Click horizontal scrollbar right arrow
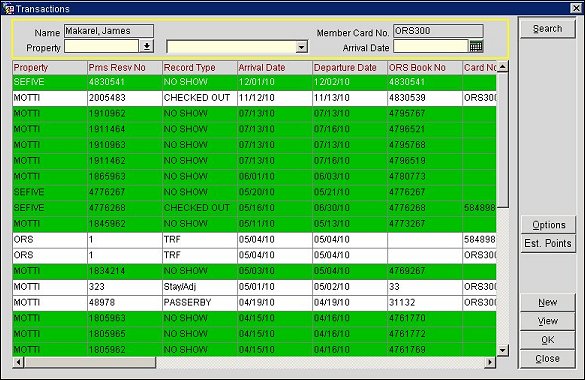585x380 pixels. (x=490, y=362)
